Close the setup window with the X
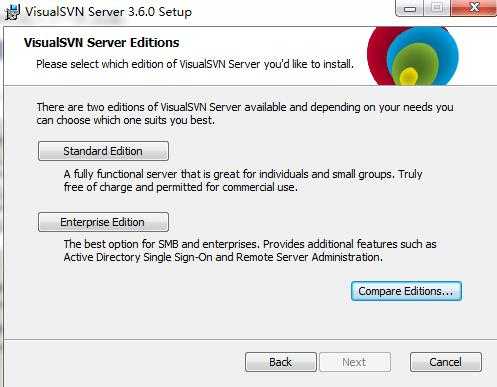Screen dimensions: 497x387 (x=474, y=8)
